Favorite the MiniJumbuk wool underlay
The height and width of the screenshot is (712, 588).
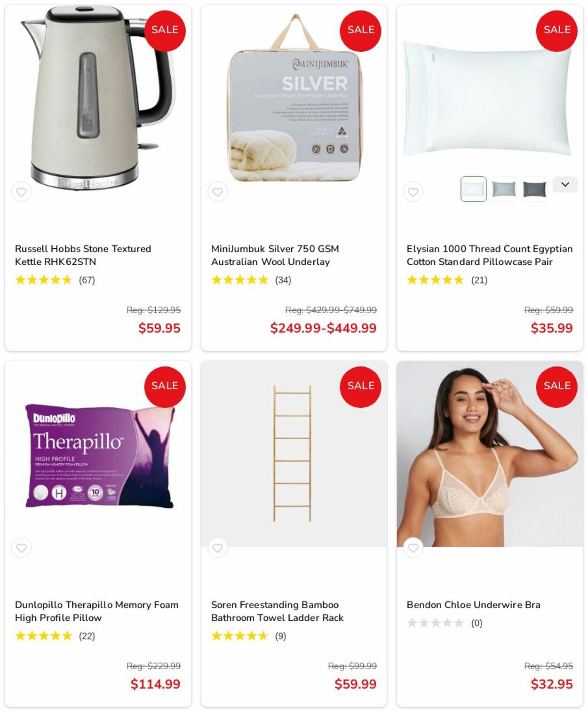tap(217, 192)
